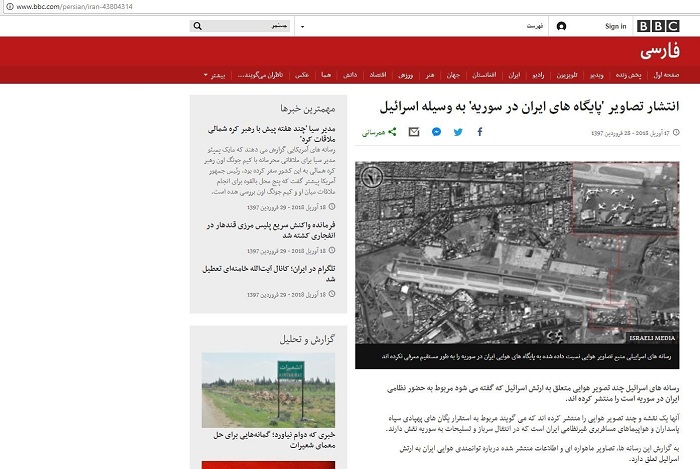Click the BBC logo
700x469 pixels.
click(658, 26)
